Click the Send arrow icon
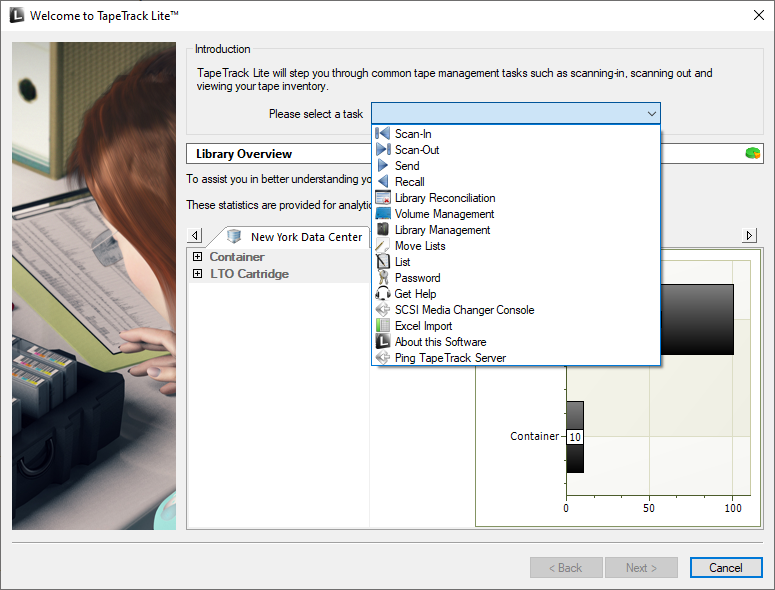775x590 pixels. coord(383,165)
